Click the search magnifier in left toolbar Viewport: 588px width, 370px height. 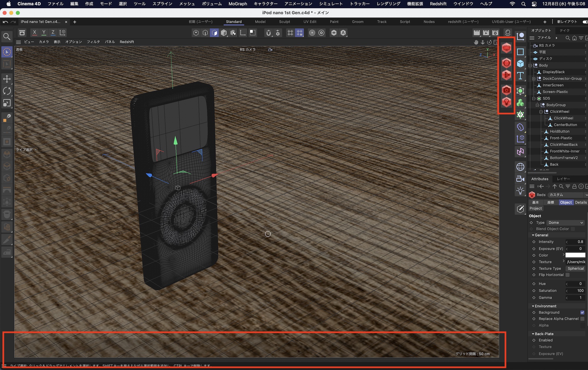click(x=7, y=36)
